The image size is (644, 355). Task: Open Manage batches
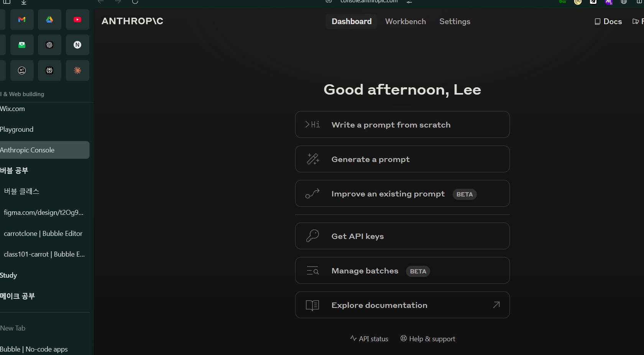coord(402,270)
